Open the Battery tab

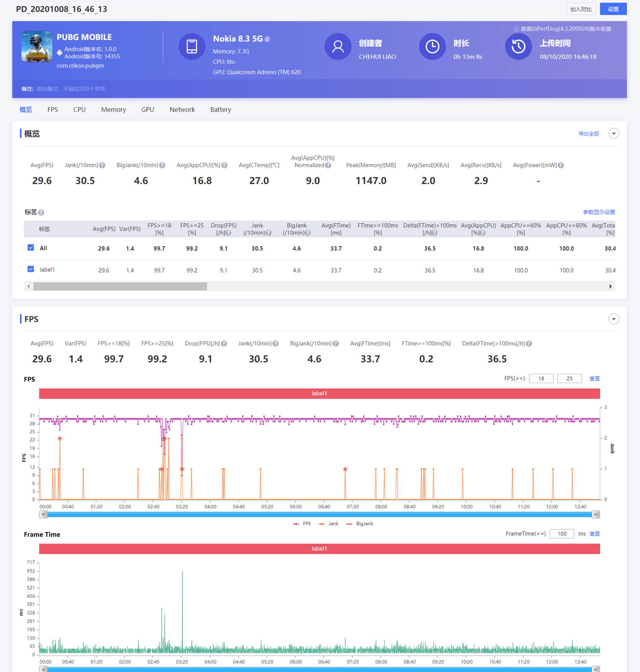[220, 110]
